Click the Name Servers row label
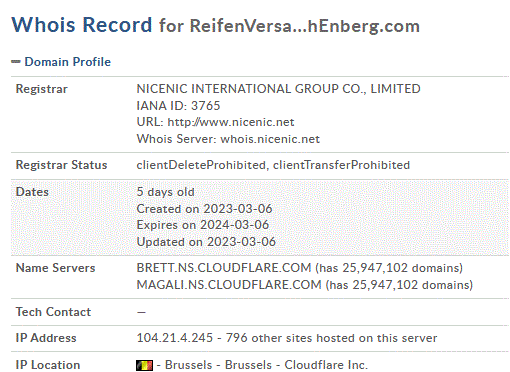 coord(55,268)
